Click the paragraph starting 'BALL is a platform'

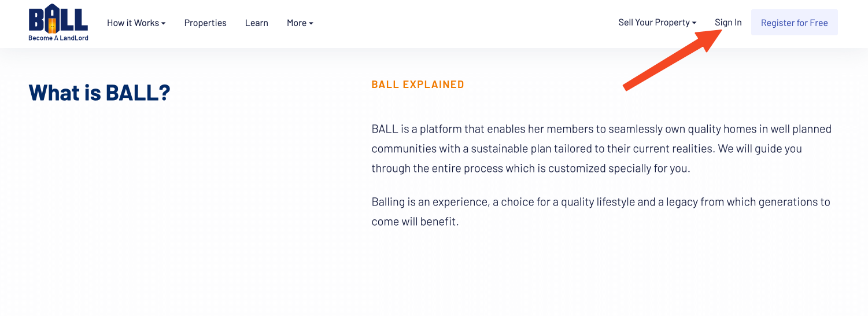(601, 149)
